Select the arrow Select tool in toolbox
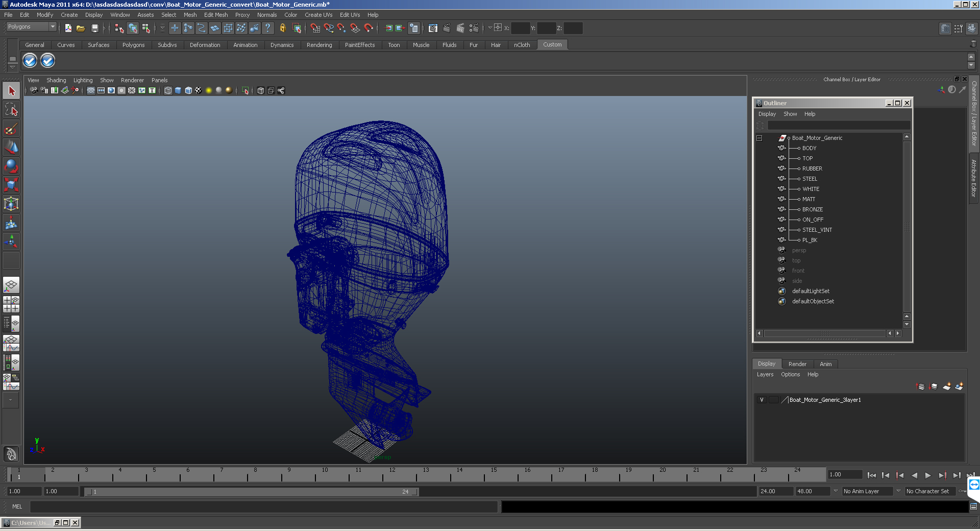Screen dimensions: 980x531 tap(11, 91)
